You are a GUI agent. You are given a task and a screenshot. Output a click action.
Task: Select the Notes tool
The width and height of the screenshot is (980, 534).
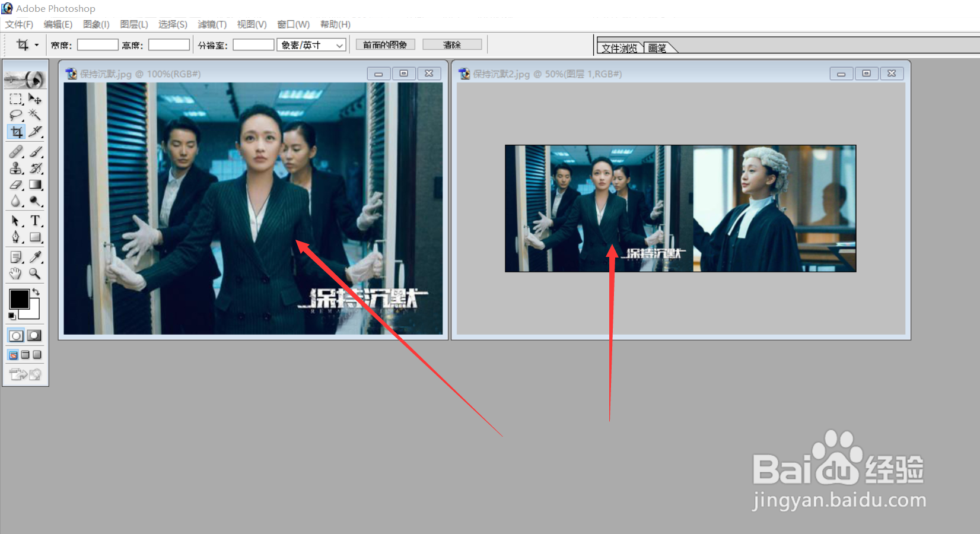click(16, 257)
